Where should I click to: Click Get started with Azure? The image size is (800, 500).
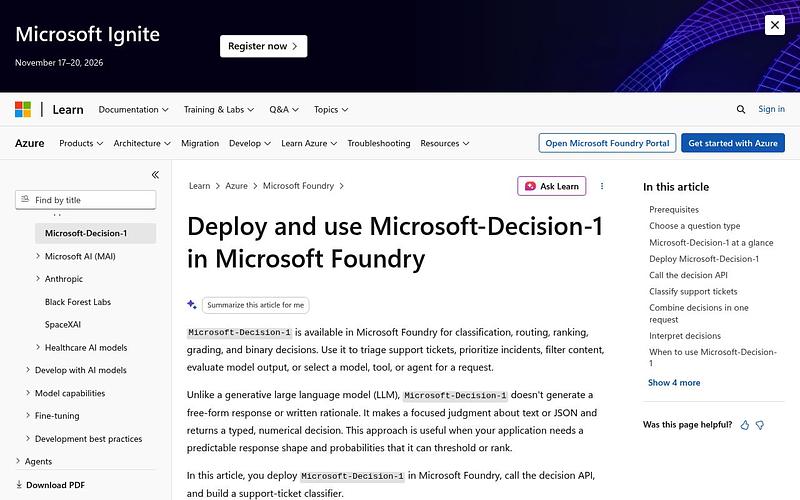(733, 143)
